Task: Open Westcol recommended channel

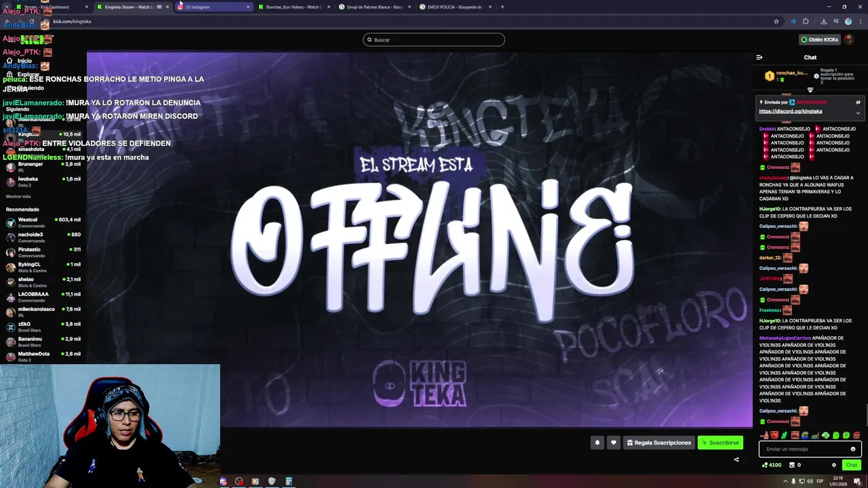Action: [43, 222]
